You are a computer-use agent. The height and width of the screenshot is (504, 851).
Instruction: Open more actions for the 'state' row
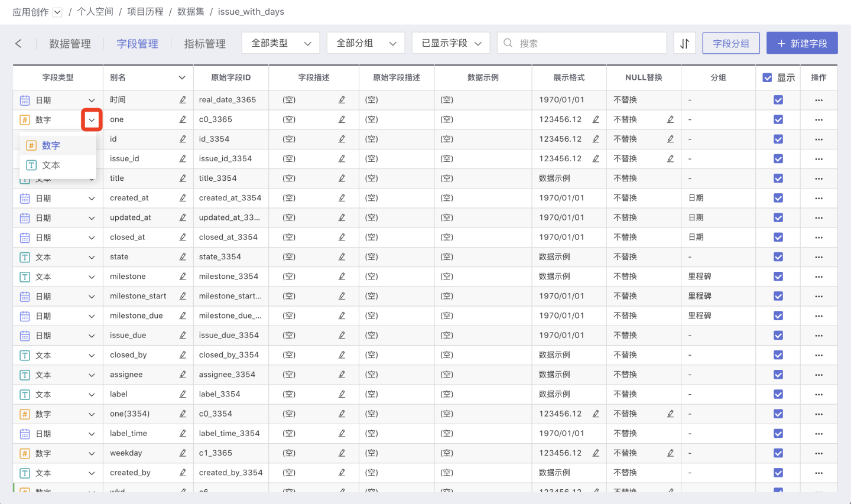click(x=818, y=257)
